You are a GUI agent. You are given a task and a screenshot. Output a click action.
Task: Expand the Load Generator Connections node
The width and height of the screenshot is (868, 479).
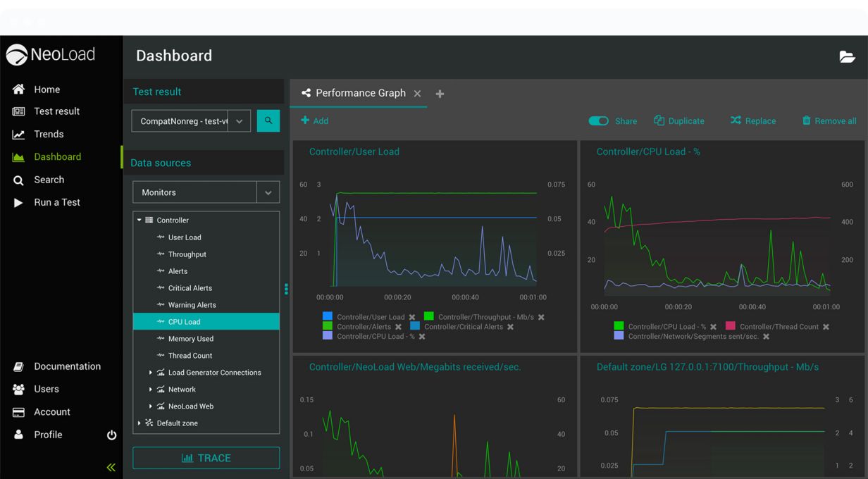(x=150, y=373)
